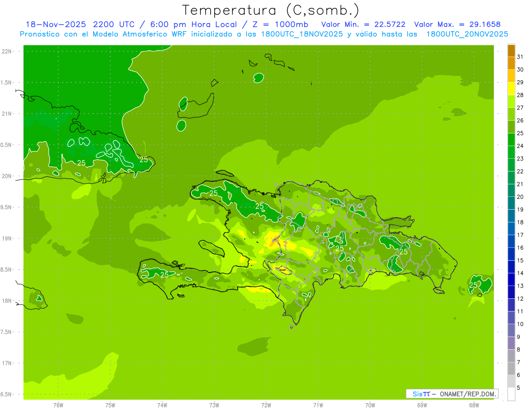Click the '72W' longitude axis label

coord(266,405)
